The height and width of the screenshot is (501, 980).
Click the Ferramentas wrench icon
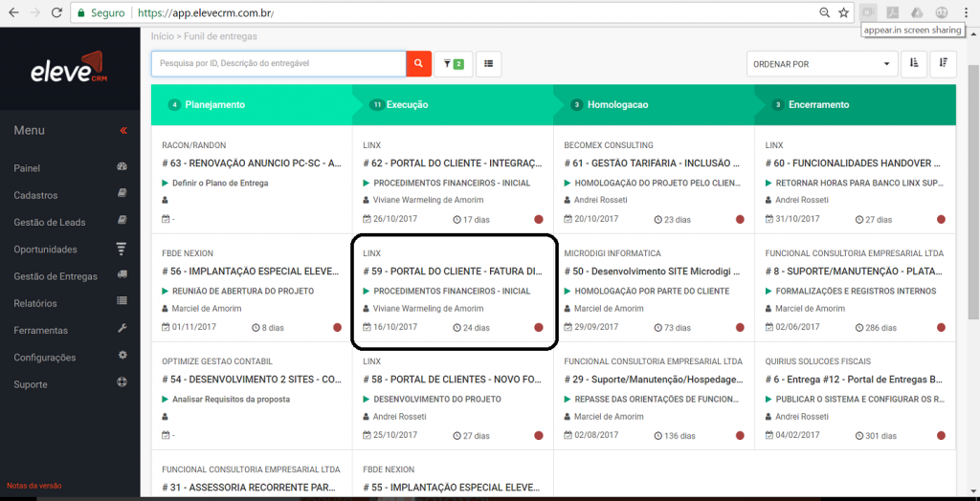click(122, 329)
